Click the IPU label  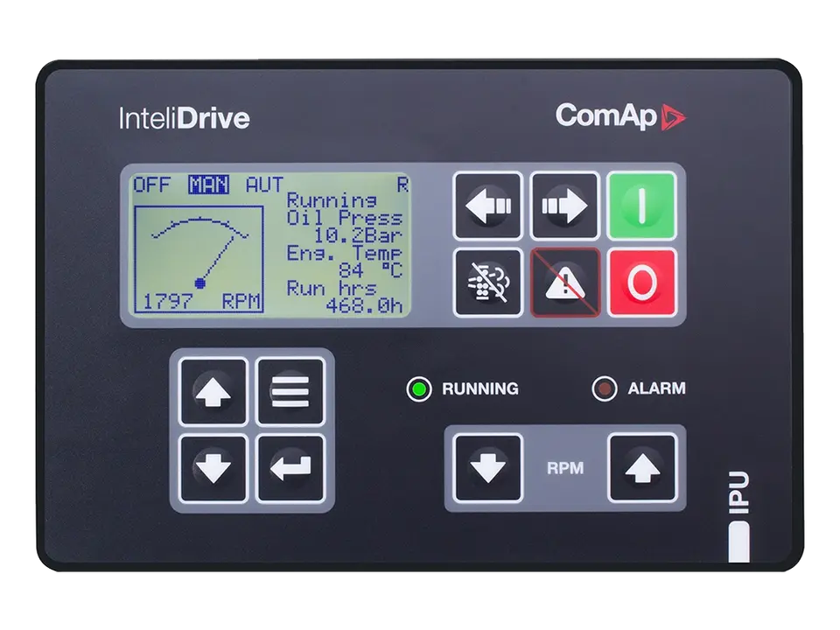[739, 493]
